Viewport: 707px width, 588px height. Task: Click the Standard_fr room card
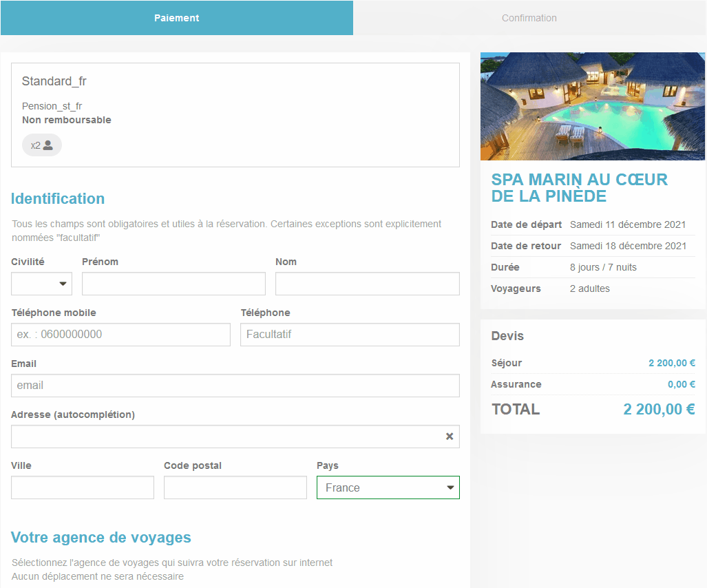click(x=235, y=115)
